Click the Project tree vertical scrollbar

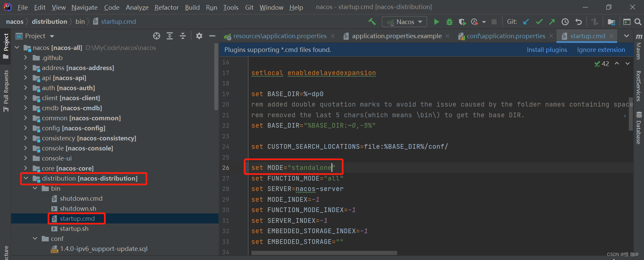(x=216, y=77)
